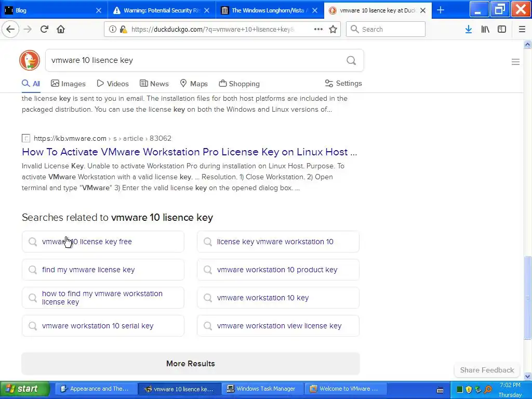
Task: Open a new browser tab
Action: pos(441,10)
